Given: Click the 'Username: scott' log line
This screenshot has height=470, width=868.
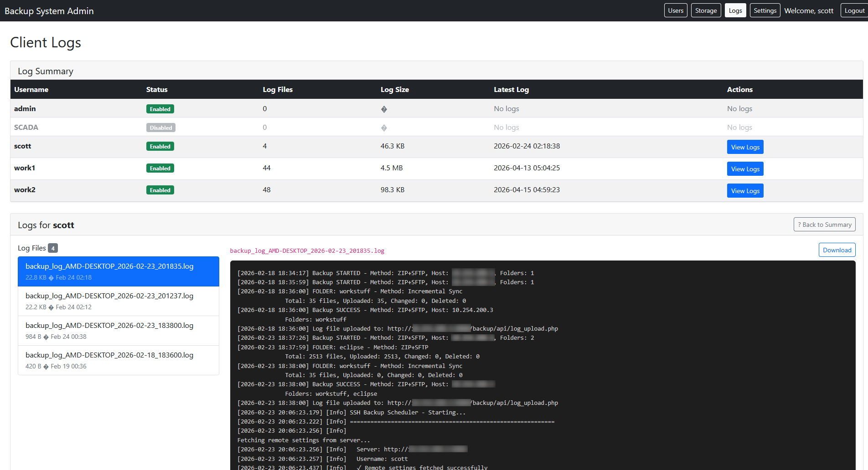Looking at the screenshot, I should coord(323,459).
